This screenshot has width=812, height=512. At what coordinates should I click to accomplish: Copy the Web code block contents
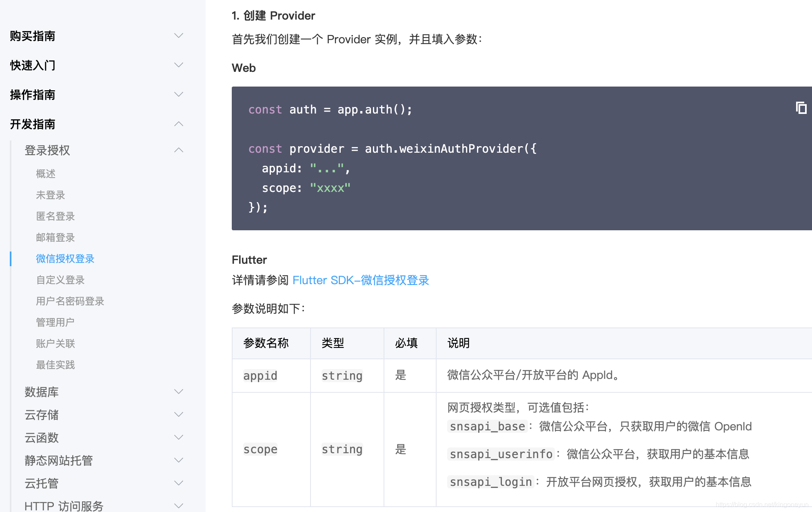801,108
